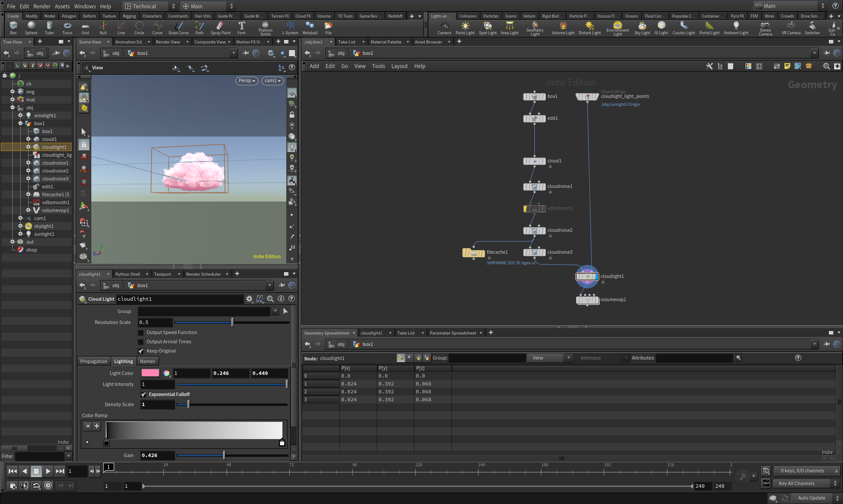Select the Metaball shelf tool
This screenshot has width=843, height=504.
[310, 28]
